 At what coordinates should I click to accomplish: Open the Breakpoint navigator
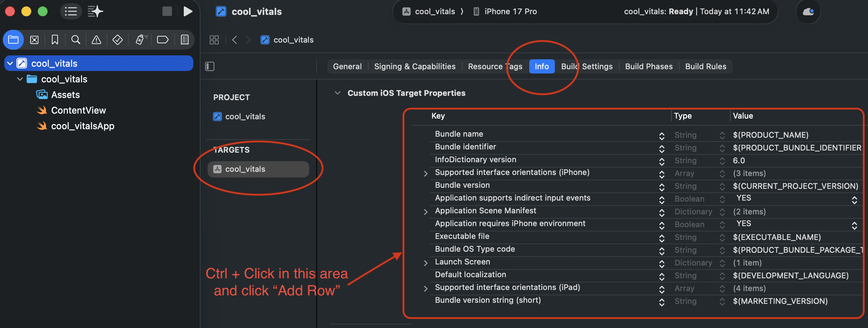pos(163,40)
